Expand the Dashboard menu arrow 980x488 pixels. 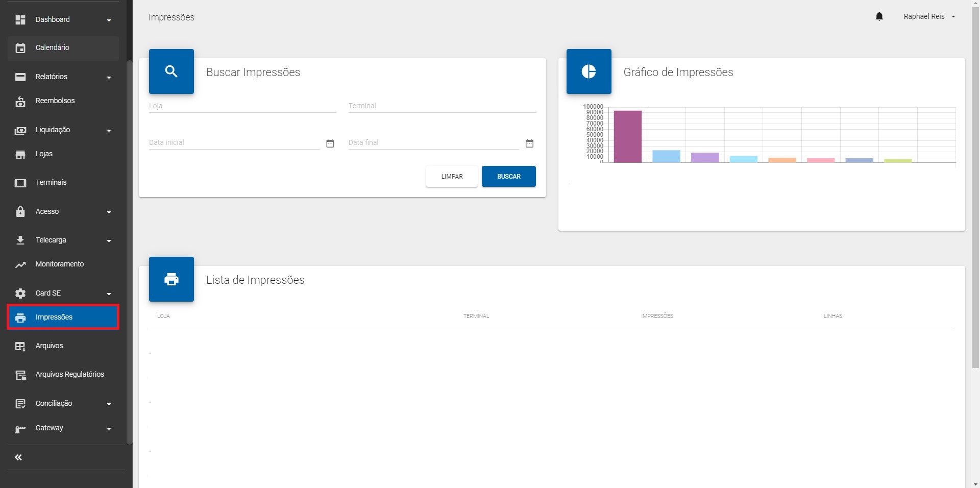click(109, 20)
